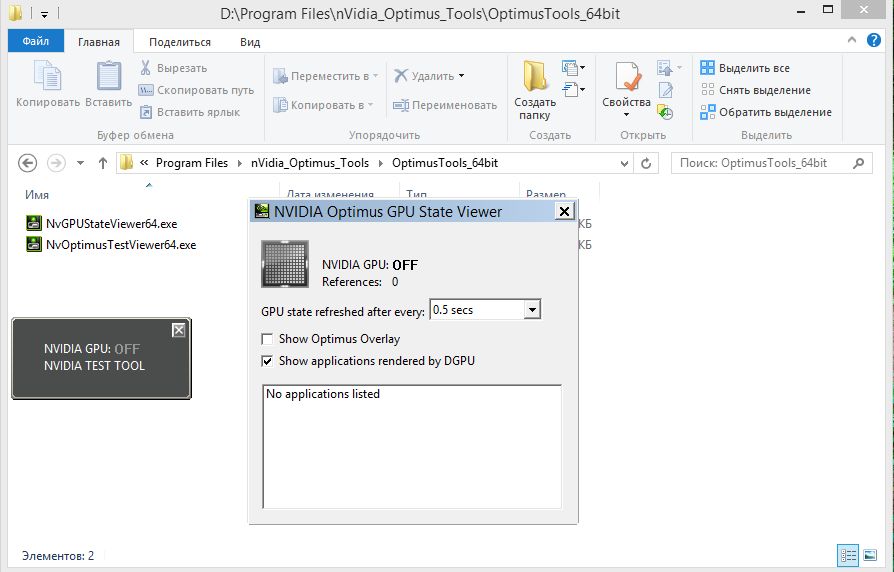Open the Файл tab
Image resolution: width=894 pixels, height=572 pixels.
point(36,41)
